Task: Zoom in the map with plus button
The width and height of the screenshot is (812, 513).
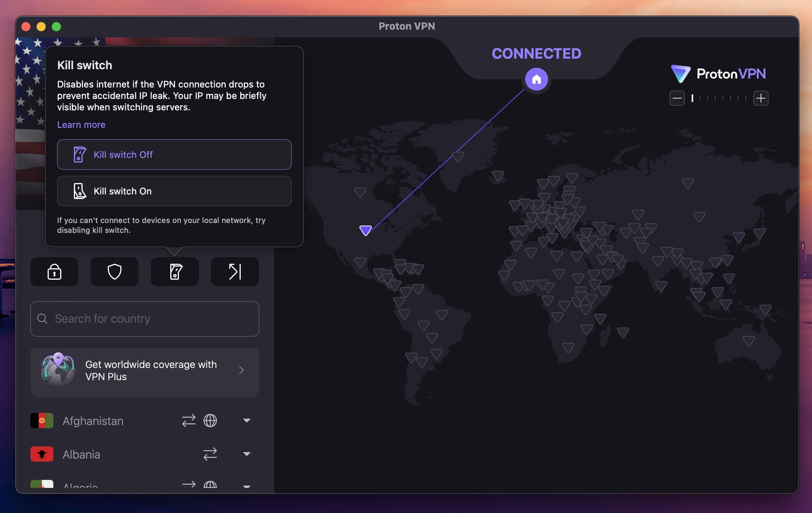Action: 761,98
